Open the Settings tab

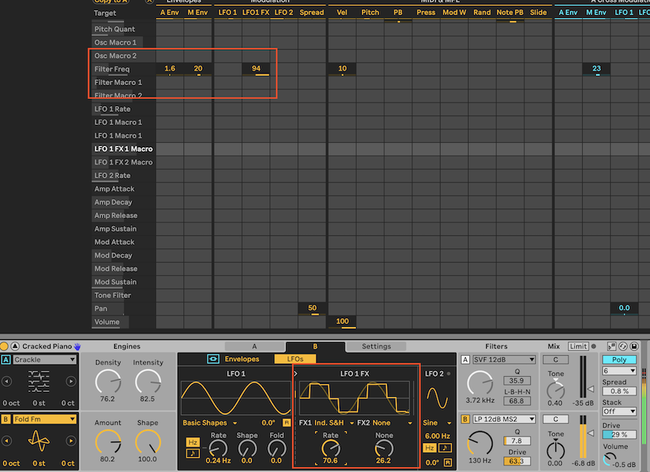(x=376, y=346)
